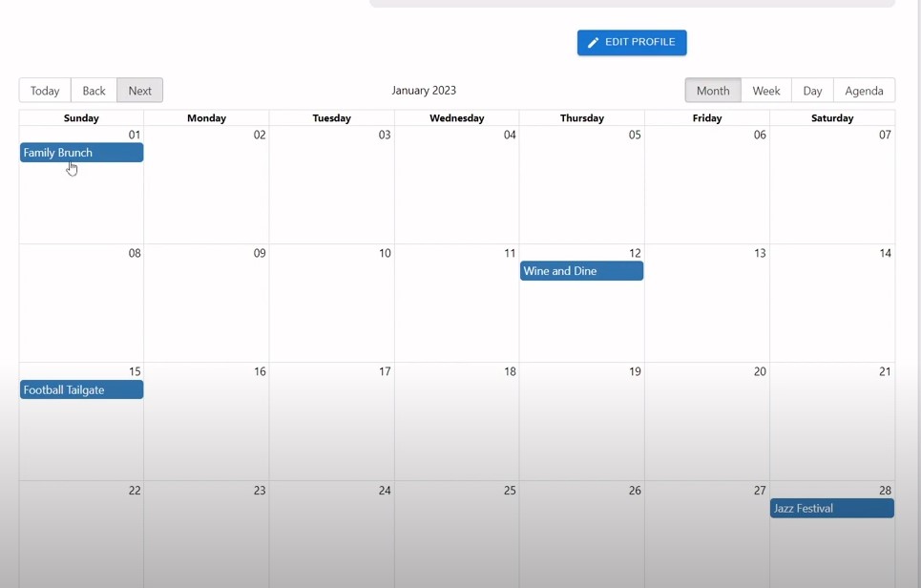The height and width of the screenshot is (588, 921).
Task: Click the January 2023 title label
Action: pyautogui.click(x=424, y=90)
